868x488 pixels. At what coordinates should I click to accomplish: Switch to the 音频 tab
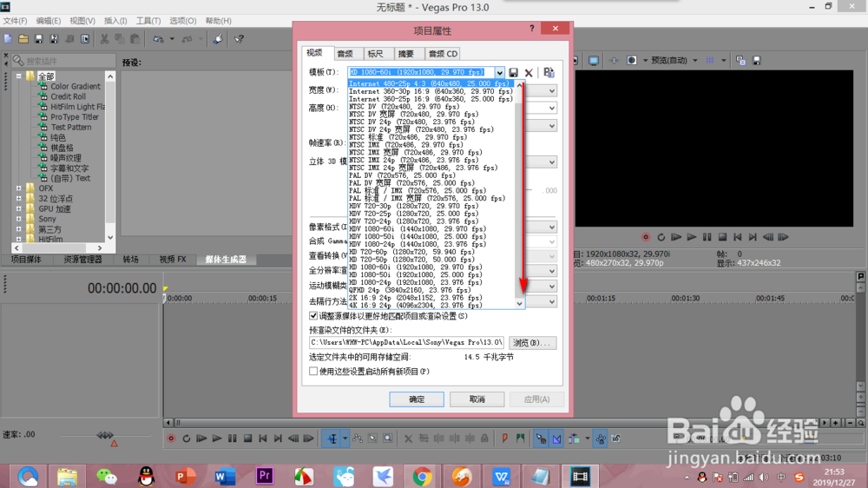(x=345, y=54)
